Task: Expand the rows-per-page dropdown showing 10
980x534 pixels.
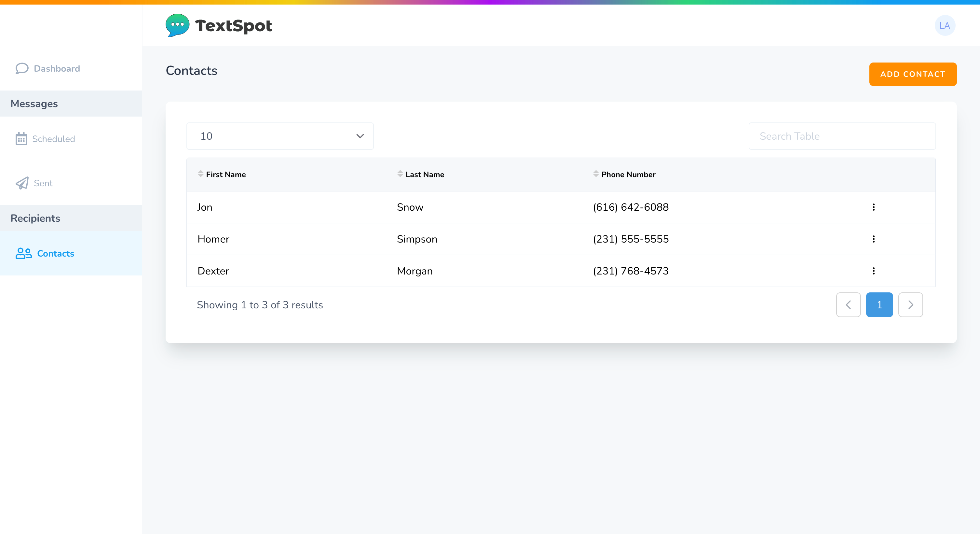Action: point(280,136)
